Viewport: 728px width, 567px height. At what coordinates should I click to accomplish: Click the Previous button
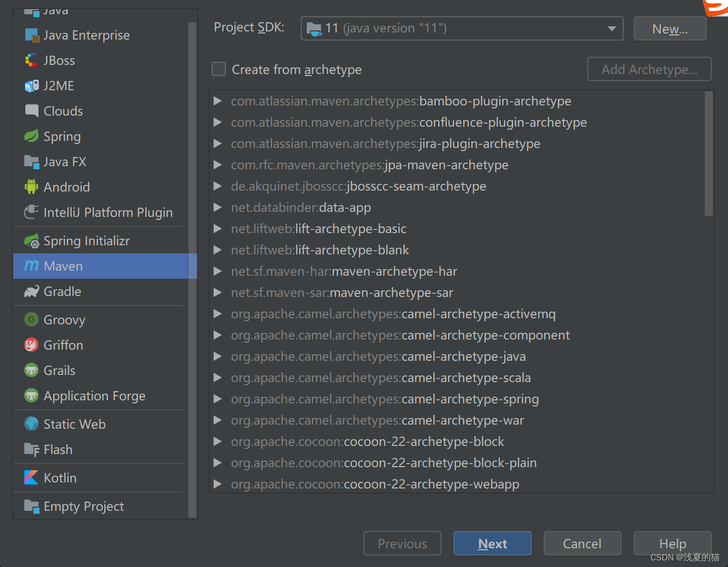tap(402, 543)
